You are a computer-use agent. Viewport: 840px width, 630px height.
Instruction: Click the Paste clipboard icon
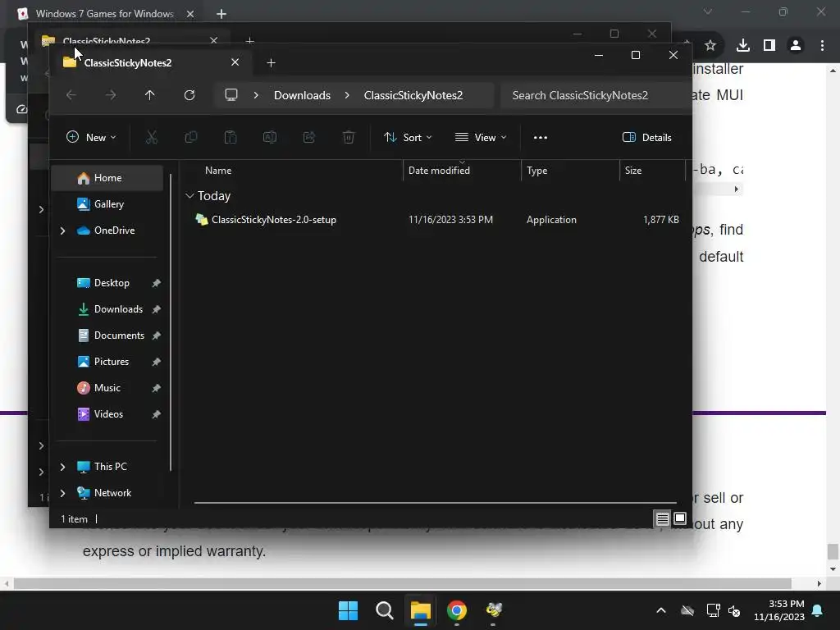point(231,138)
